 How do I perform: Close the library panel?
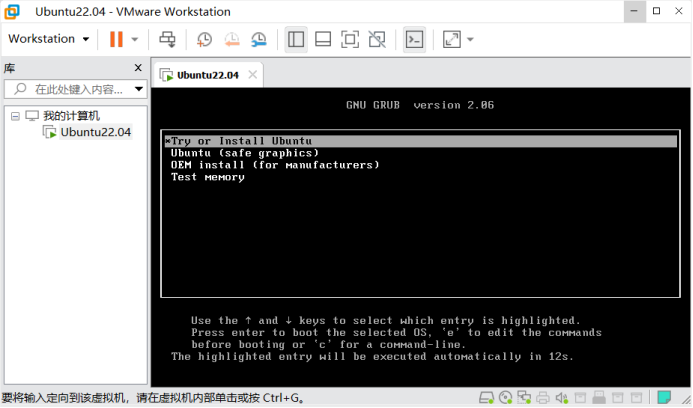click(138, 68)
